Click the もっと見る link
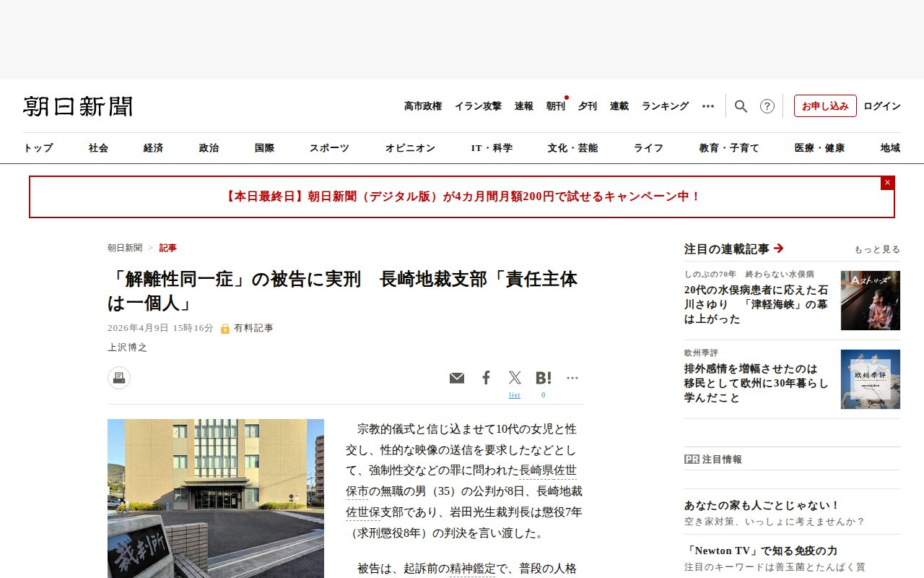Viewport: 924px width, 578px height. [877, 249]
